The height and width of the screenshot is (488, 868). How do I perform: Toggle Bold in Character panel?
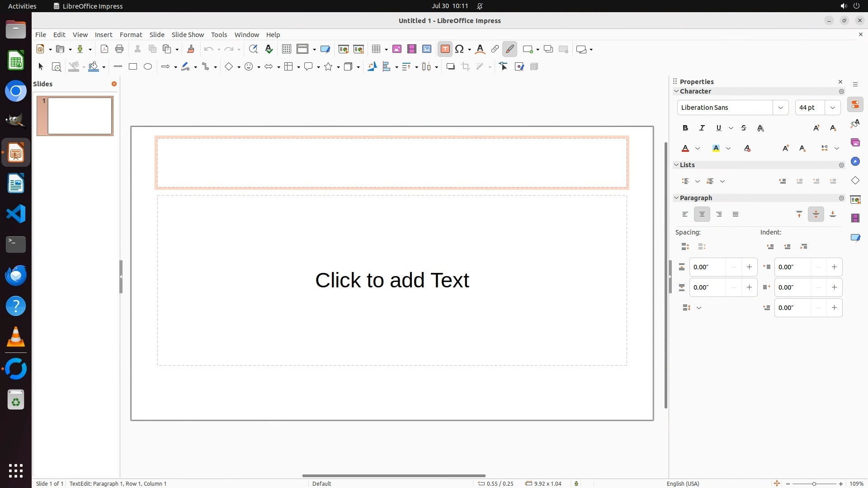685,128
